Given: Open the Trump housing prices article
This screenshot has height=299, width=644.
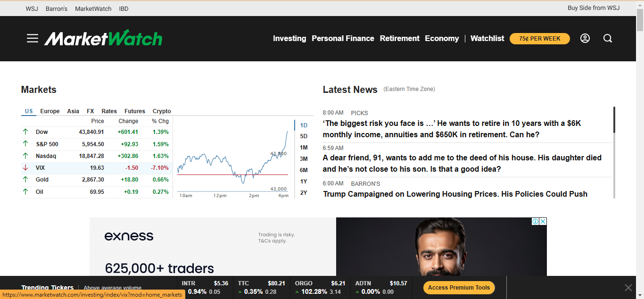Looking at the screenshot, I should pos(455,194).
